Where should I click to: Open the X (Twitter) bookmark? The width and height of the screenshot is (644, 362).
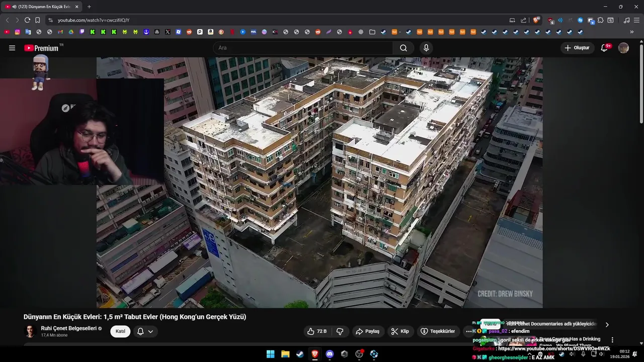click(168, 32)
